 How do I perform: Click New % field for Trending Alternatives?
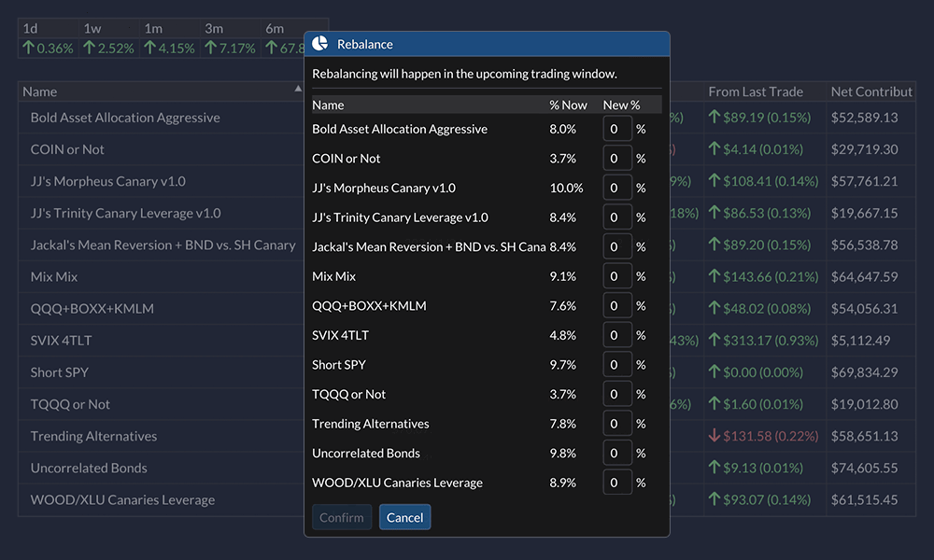point(617,424)
